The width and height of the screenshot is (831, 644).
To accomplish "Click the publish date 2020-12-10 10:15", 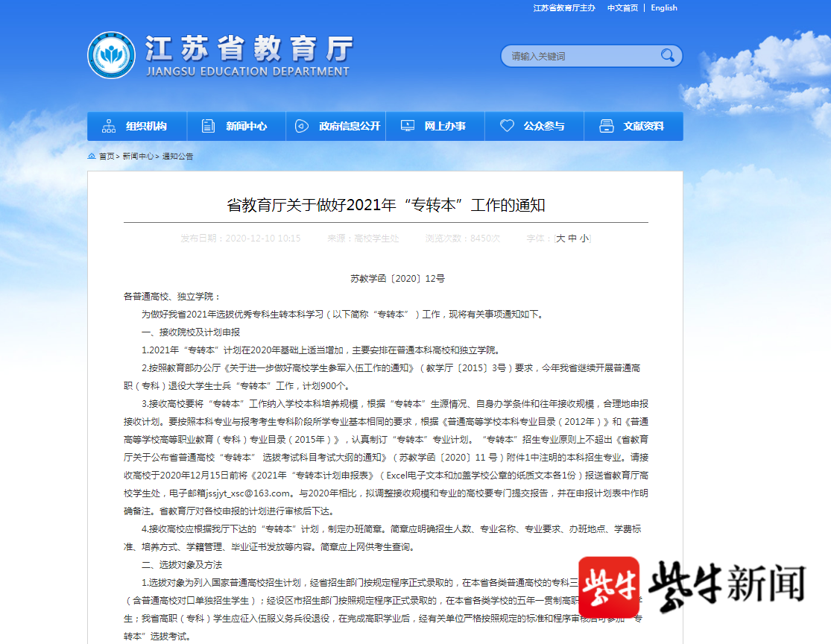I will click(263, 239).
